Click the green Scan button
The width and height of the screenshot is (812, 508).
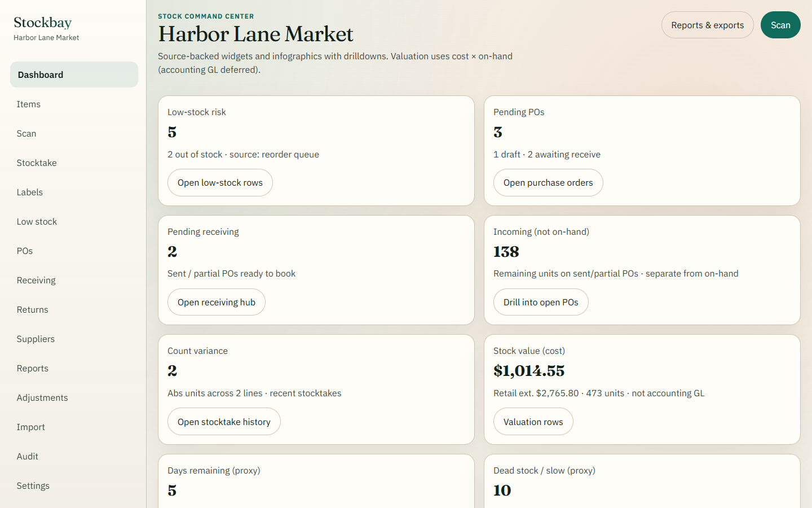(x=780, y=25)
